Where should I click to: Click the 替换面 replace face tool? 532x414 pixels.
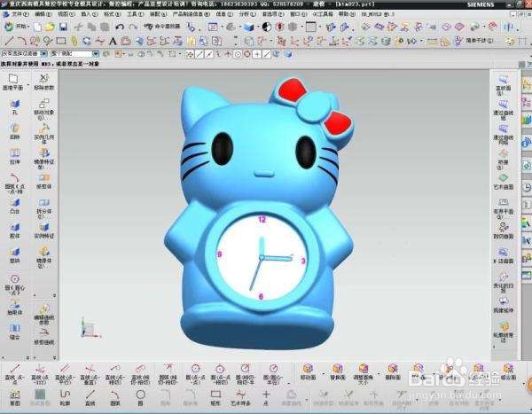337,371
